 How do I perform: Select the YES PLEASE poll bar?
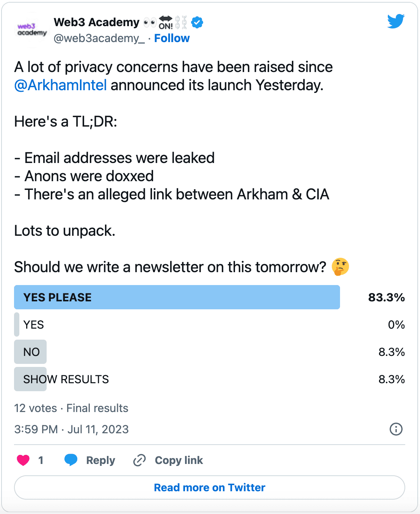177,297
